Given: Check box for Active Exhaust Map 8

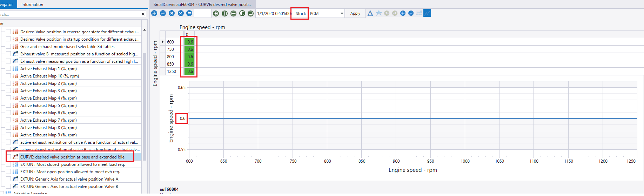Looking at the screenshot, I should [8, 127].
